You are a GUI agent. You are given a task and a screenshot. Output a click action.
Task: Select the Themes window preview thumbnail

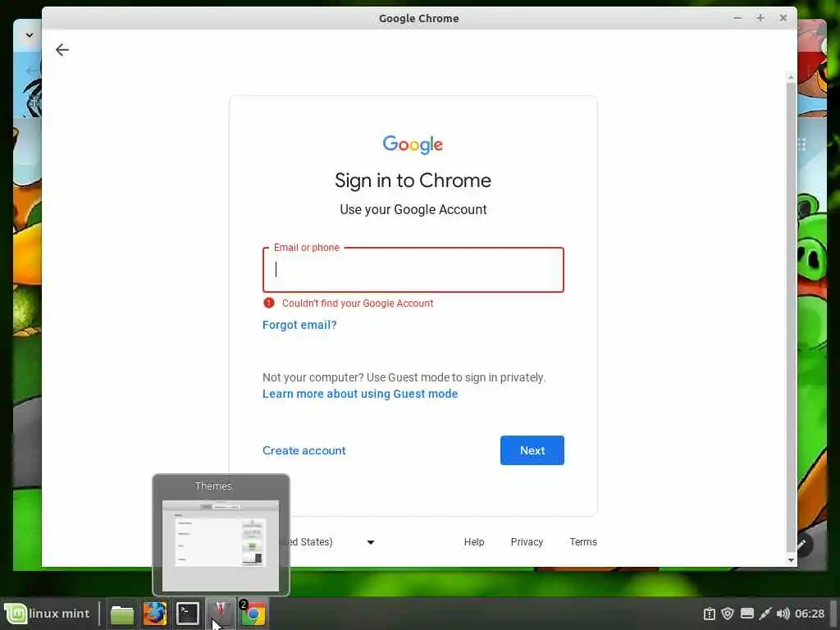pyautogui.click(x=221, y=545)
